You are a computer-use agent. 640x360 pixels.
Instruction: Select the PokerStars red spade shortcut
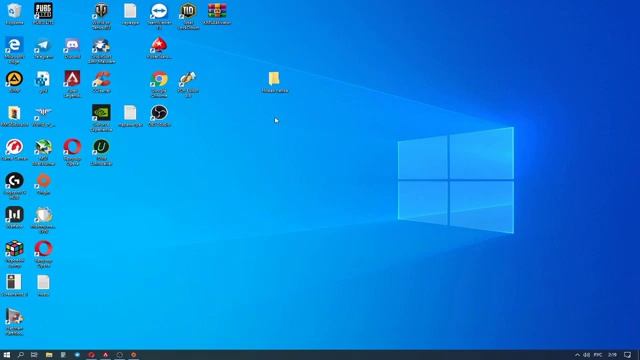pyautogui.click(x=159, y=45)
